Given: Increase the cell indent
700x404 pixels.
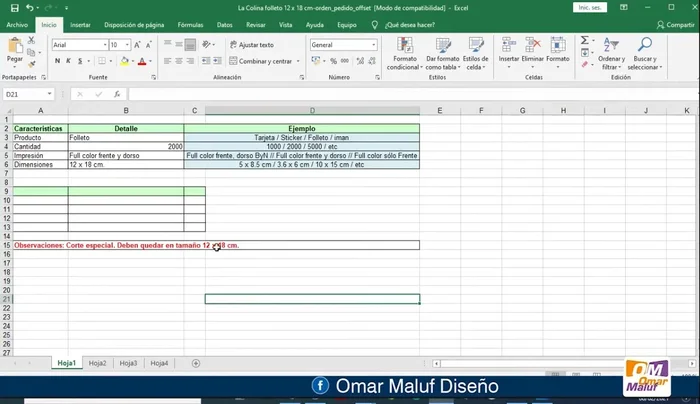Looking at the screenshot, I should coord(217,61).
